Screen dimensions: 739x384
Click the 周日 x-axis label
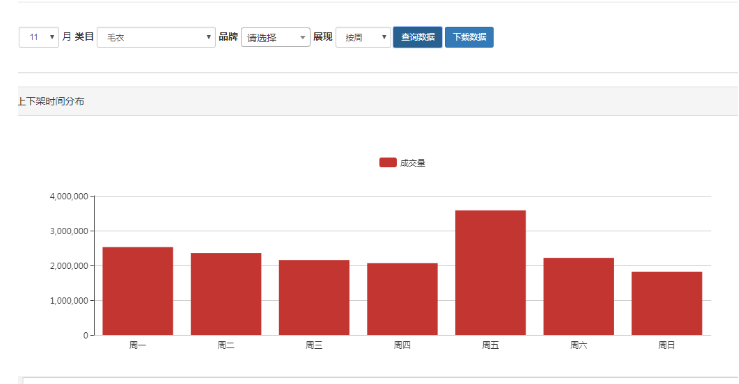pyautogui.click(x=666, y=345)
